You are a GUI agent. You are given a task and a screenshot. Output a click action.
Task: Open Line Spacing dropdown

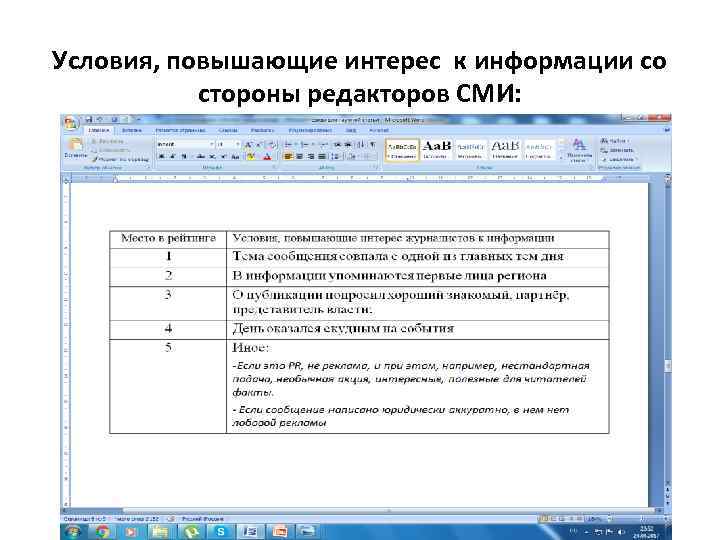[336, 157]
